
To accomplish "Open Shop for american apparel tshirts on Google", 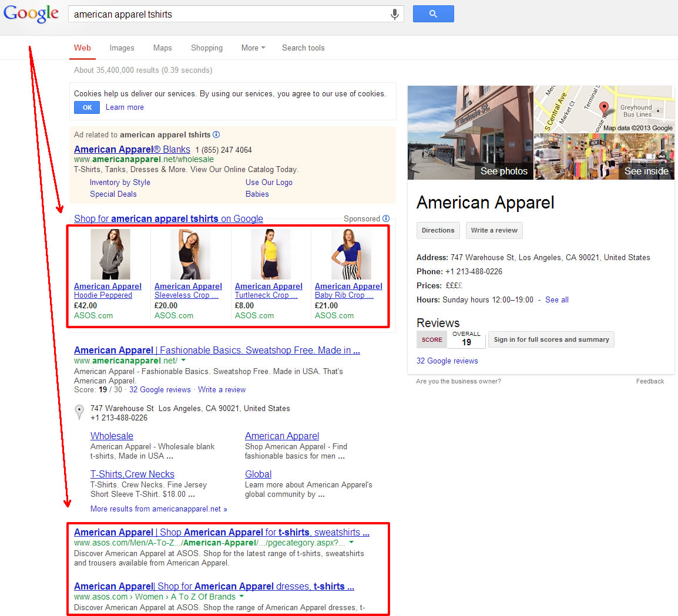I will click(168, 218).
